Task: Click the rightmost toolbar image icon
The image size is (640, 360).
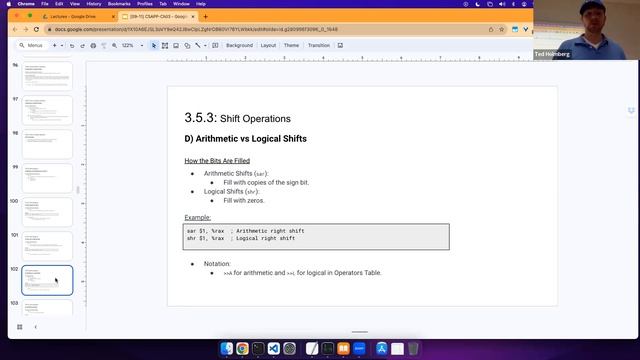Action: point(340,45)
